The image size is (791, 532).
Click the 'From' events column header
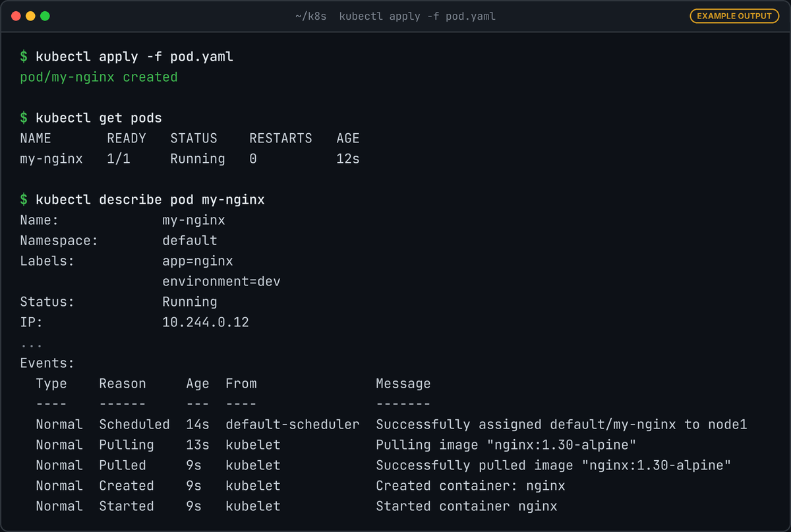[241, 384]
